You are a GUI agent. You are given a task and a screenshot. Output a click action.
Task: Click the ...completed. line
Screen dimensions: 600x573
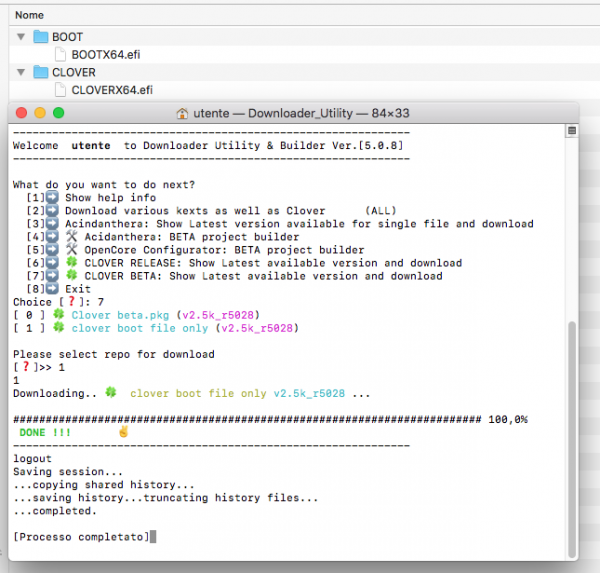tap(55, 511)
